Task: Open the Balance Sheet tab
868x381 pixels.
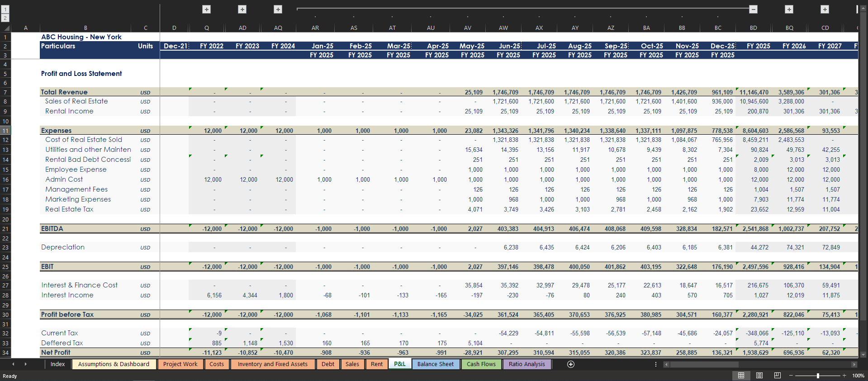Action: [435, 364]
